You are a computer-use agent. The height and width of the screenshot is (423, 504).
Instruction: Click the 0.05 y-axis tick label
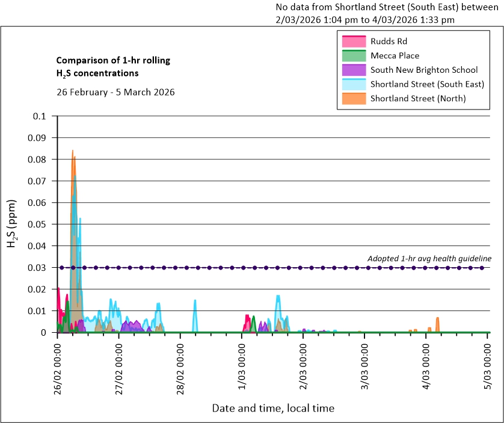pos(38,224)
